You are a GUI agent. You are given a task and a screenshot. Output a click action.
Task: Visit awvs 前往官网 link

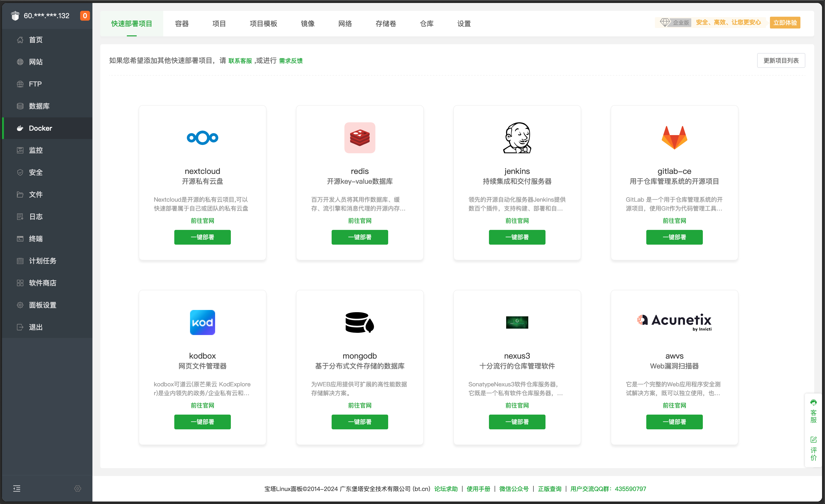[x=674, y=405]
